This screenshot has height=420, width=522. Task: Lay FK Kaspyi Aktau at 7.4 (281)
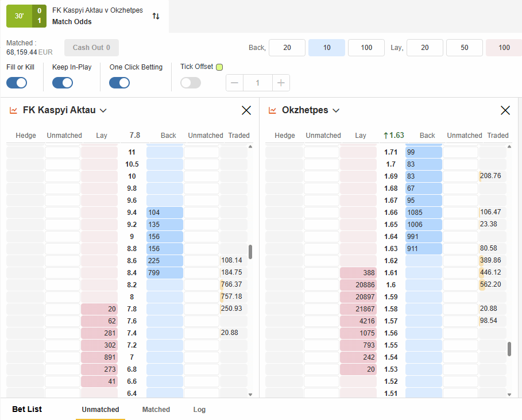pos(99,333)
